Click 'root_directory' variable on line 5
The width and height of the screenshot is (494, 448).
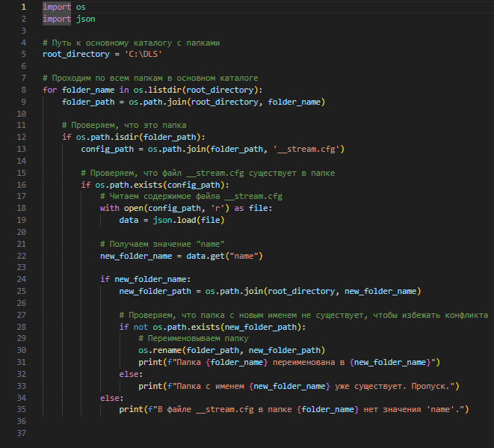click(76, 55)
